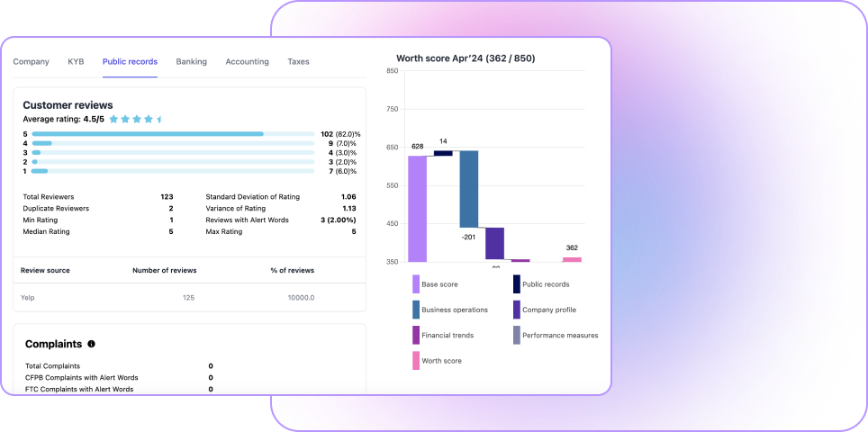Open the Banking tab

pyautogui.click(x=192, y=62)
